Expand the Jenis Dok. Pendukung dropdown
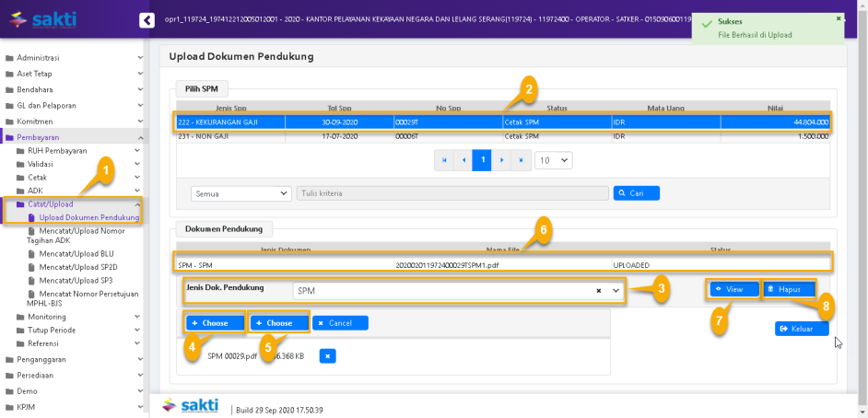Image resolution: width=868 pixels, height=418 pixels. click(616, 290)
